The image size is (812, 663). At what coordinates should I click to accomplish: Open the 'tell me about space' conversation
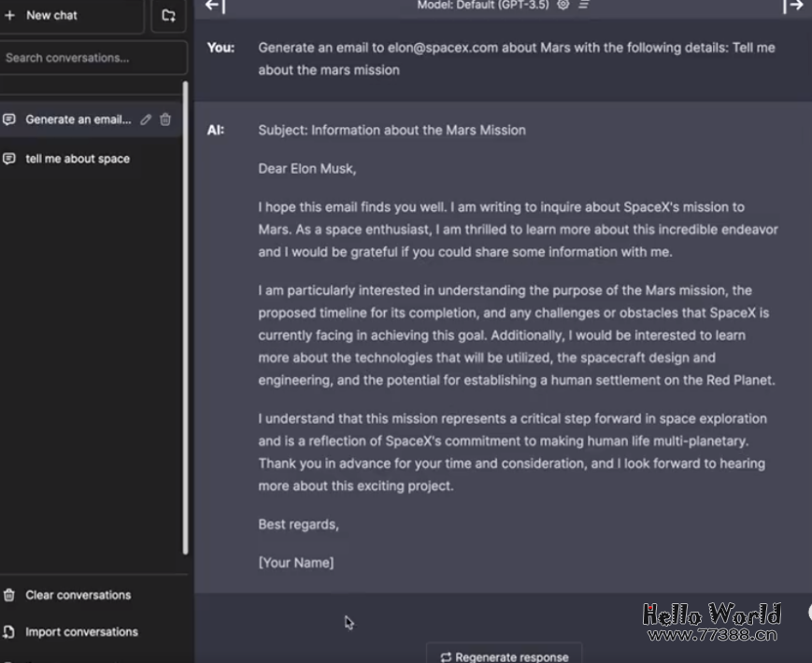(x=78, y=159)
